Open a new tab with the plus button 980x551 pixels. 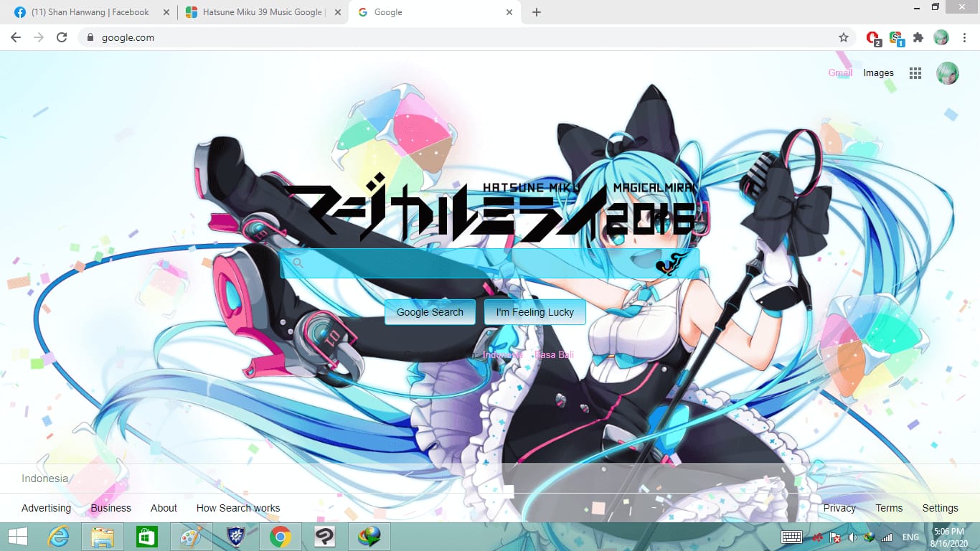coord(537,12)
